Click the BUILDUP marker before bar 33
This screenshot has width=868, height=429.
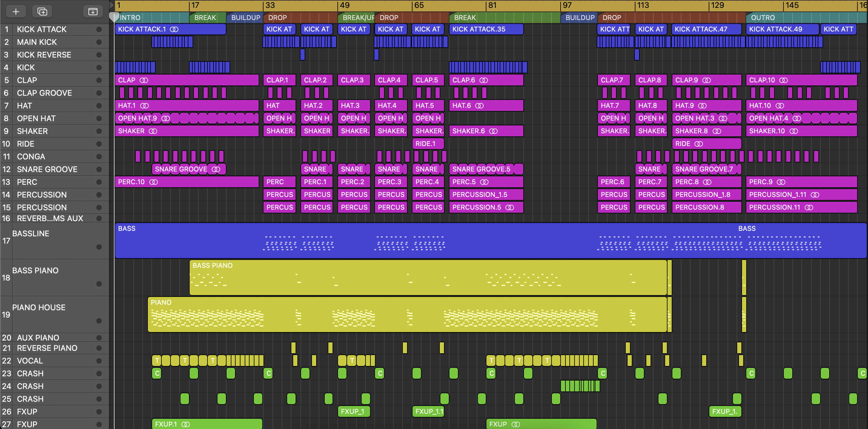click(245, 18)
